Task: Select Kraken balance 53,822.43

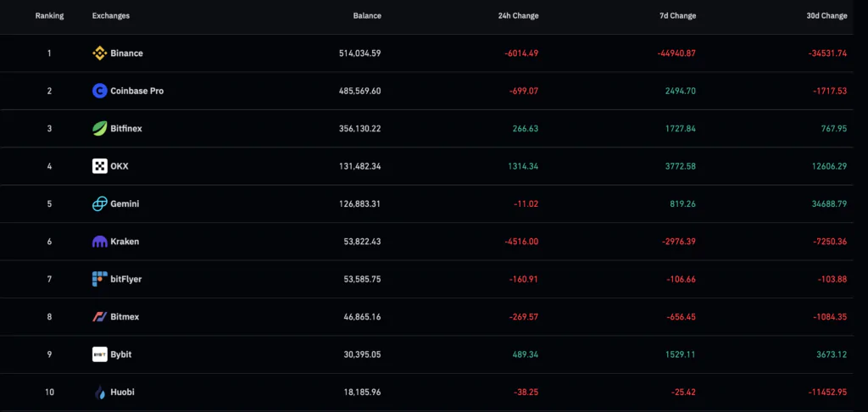Action: click(362, 242)
